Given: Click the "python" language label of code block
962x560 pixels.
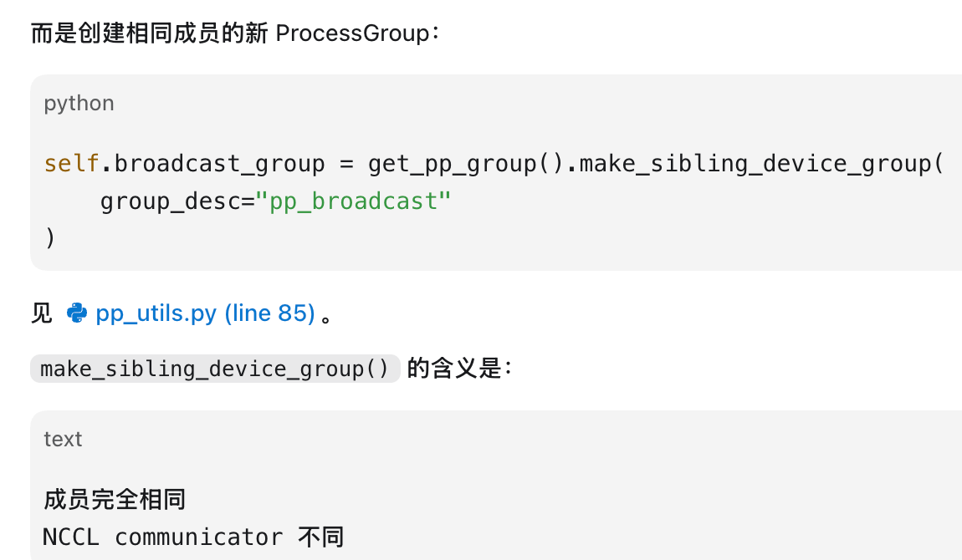Looking at the screenshot, I should coord(79,104).
